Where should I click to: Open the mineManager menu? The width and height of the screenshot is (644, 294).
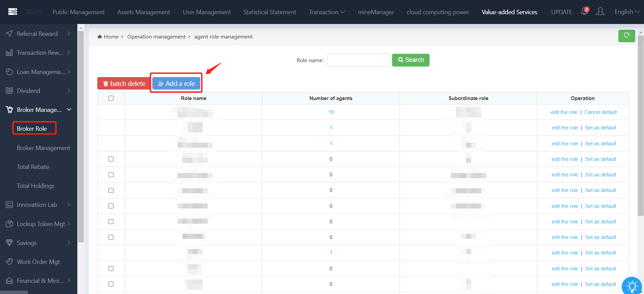point(376,12)
